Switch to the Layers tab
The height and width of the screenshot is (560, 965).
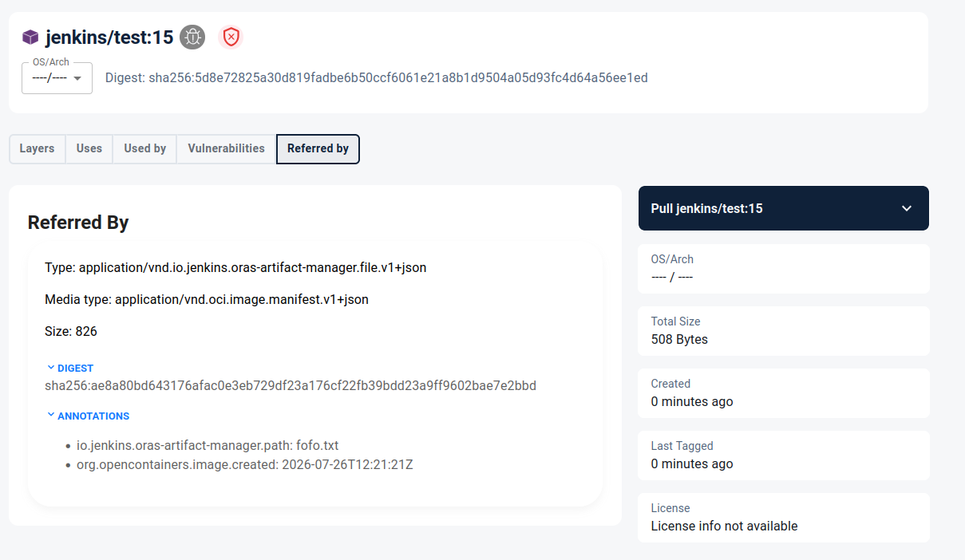click(x=37, y=148)
